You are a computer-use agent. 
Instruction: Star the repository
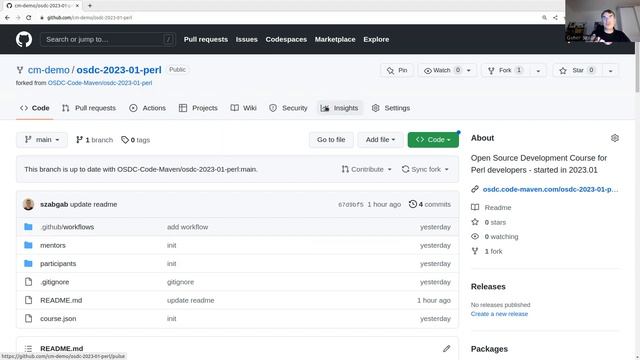(577, 70)
